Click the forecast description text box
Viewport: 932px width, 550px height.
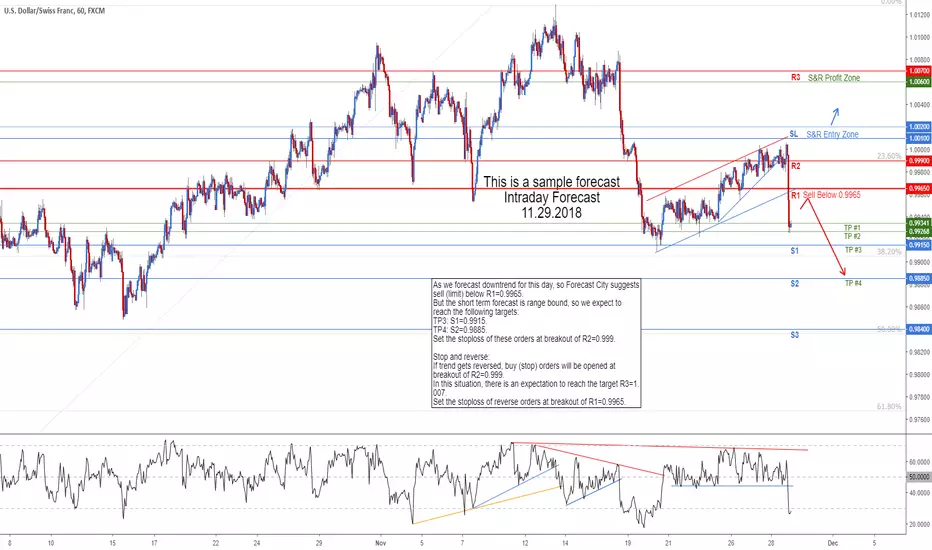537,343
